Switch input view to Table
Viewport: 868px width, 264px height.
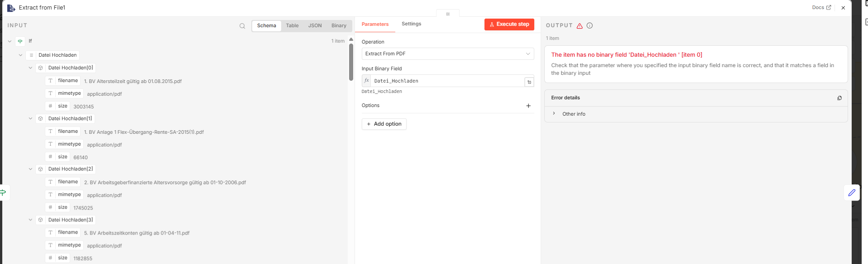292,26
